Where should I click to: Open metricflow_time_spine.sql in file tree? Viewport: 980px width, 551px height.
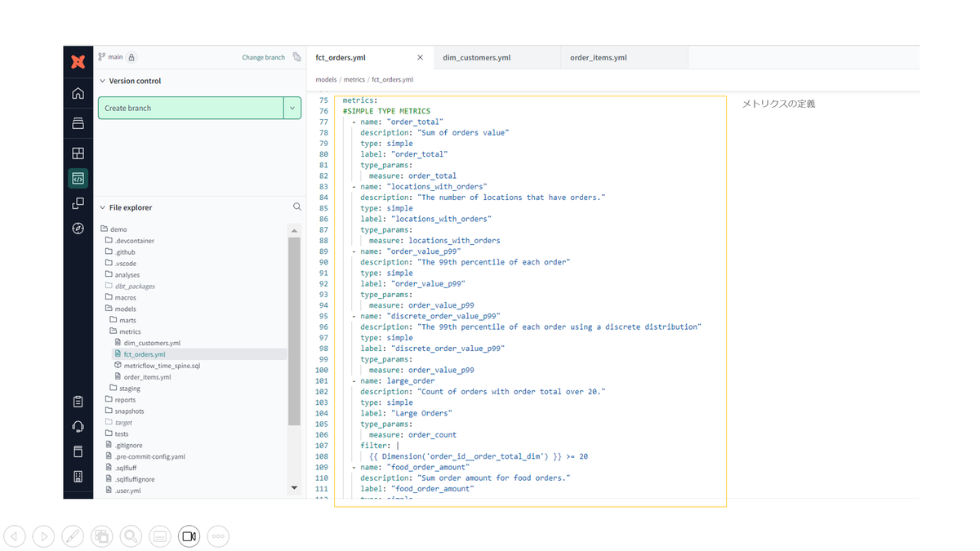(x=158, y=366)
